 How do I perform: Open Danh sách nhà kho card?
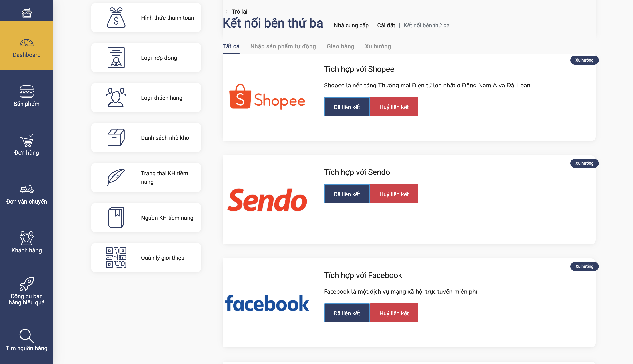[x=146, y=138]
